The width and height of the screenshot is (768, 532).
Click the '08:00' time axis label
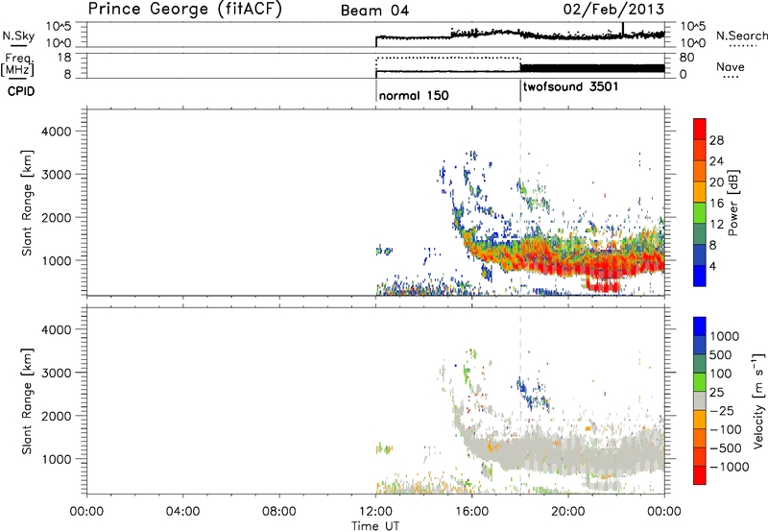coord(279,512)
